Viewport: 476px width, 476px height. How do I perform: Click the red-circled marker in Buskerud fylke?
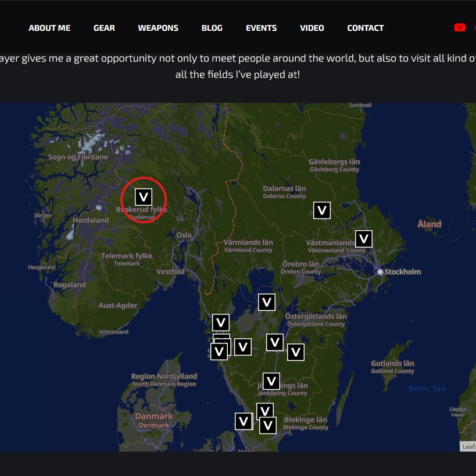pyautogui.click(x=144, y=196)
